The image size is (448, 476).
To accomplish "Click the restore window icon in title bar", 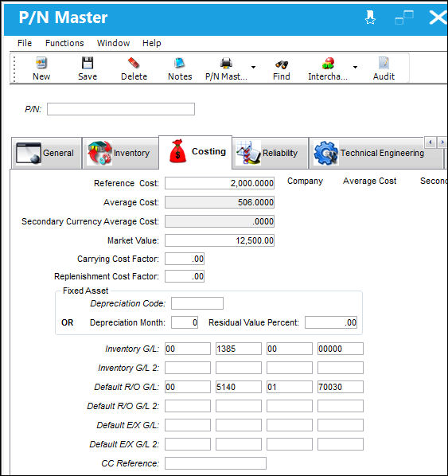I will coord(404,18).
